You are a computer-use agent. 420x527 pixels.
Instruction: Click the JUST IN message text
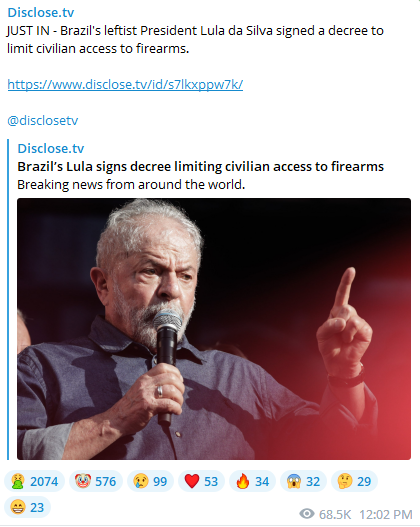point(195,40)
